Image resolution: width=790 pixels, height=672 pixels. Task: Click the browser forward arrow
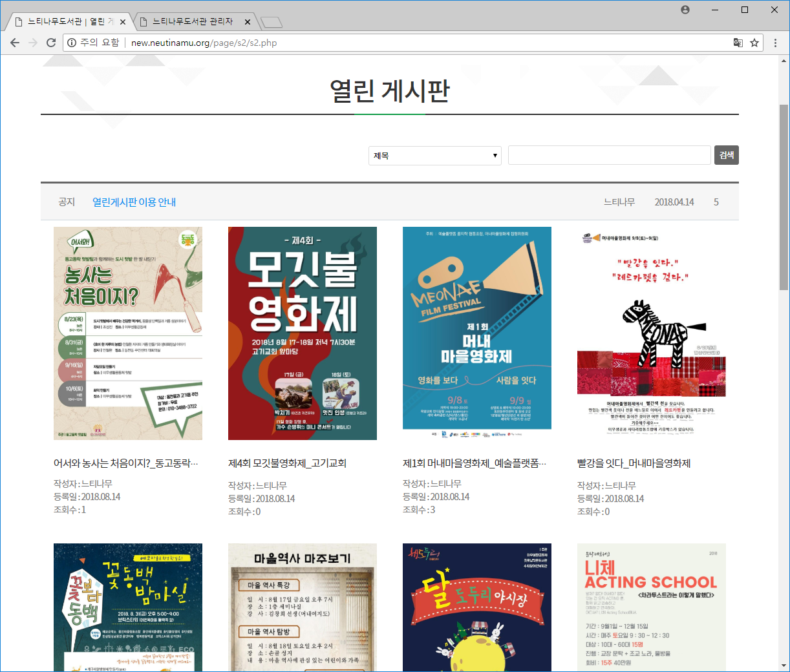[x=33, y=43]
